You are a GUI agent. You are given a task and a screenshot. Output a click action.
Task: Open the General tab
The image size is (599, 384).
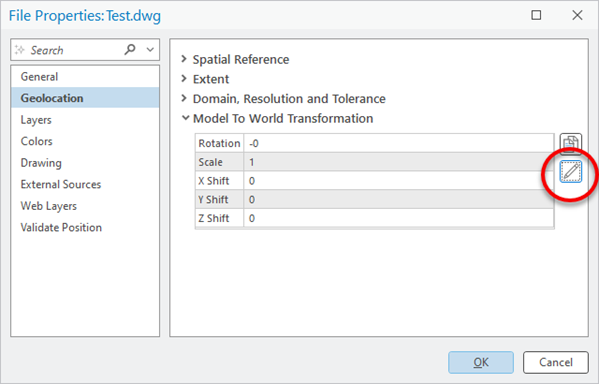(85, 76)
